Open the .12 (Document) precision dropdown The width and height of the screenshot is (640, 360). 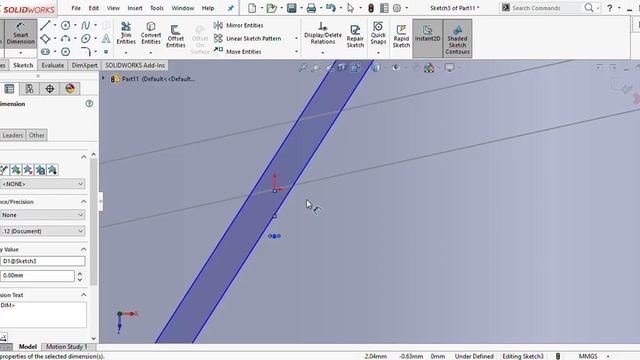point(42,231)
